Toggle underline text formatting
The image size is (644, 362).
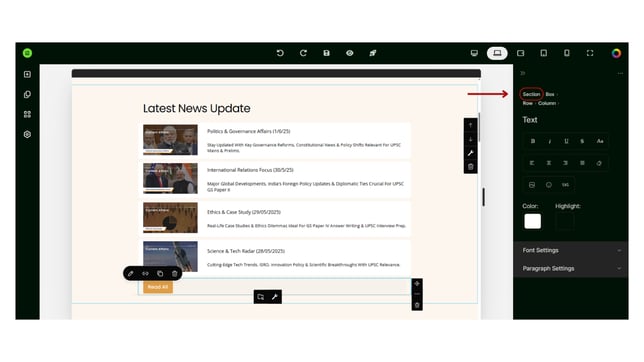566,141
